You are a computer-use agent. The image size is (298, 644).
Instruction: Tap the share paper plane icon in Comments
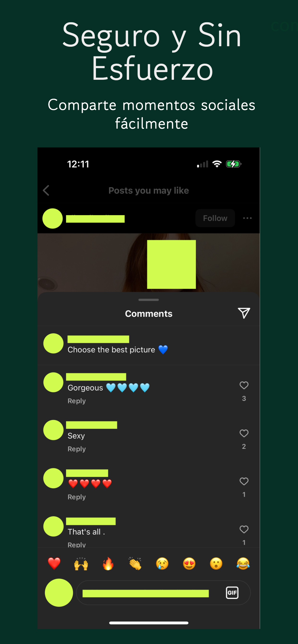(x=244, y=313)
